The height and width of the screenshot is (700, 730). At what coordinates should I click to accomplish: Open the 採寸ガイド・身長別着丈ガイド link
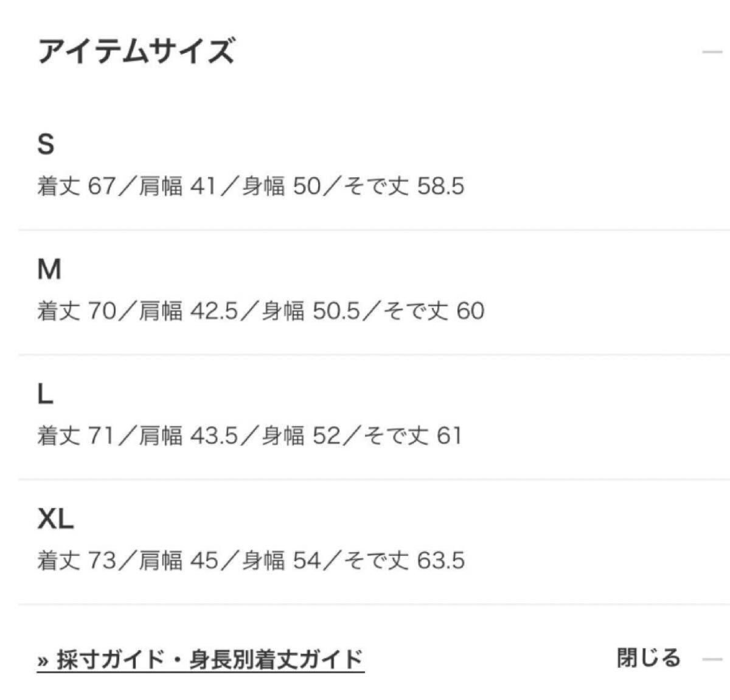coord(210,659)
